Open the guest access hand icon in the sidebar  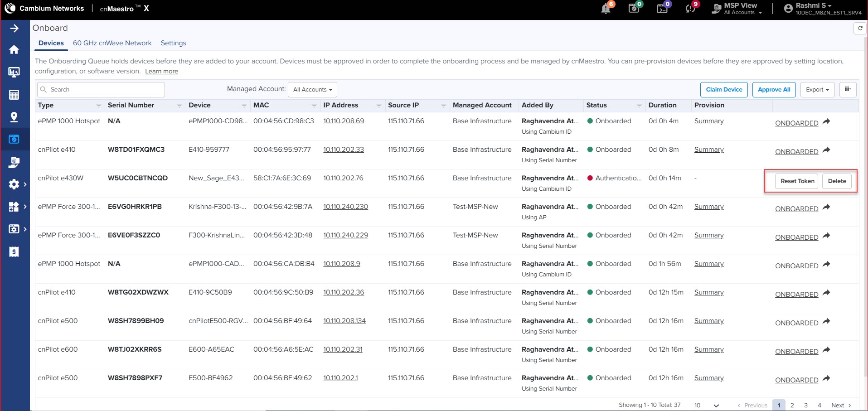15,162
